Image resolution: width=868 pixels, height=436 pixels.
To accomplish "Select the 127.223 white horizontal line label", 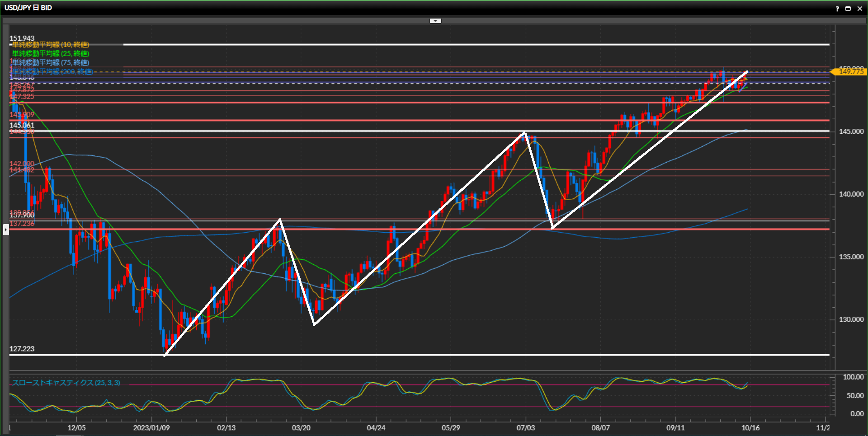I will click(22, 349).
